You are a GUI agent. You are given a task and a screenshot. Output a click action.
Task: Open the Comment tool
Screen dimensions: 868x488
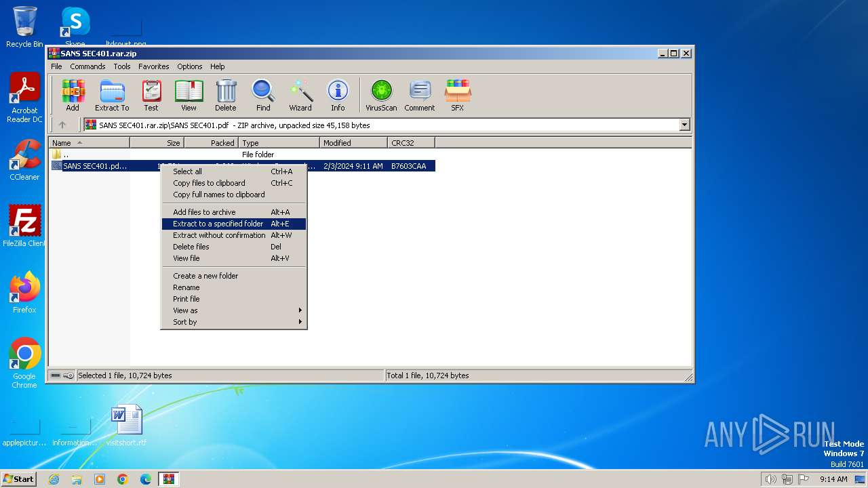click(420, 95)
